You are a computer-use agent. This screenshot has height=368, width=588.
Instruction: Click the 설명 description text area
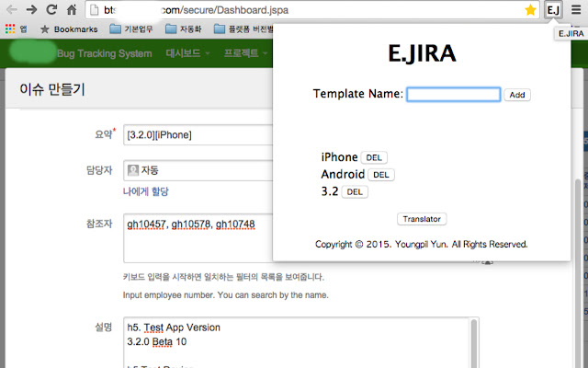tap(298, 342)
